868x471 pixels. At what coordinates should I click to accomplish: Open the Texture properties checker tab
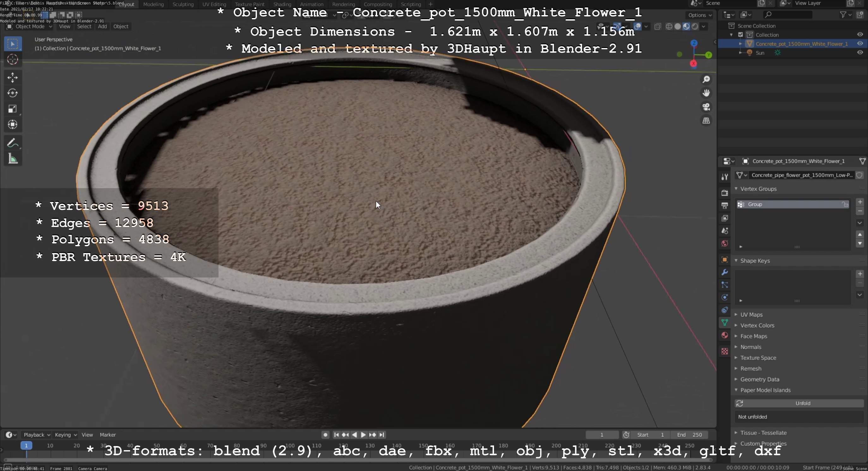pyautogui.click(x=725, y=351)
